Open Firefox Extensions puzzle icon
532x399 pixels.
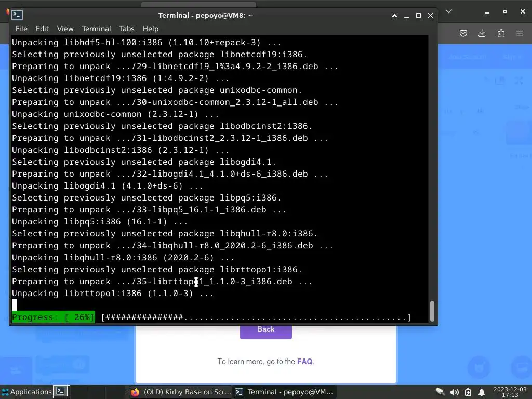(501, 33)
